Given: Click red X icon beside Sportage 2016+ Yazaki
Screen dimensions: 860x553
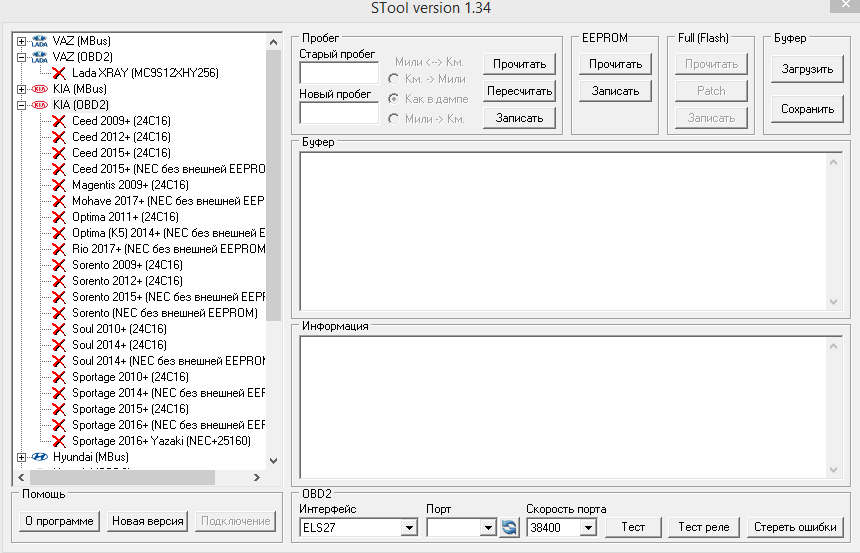Looking at the screenshot, I should [60, 441].
